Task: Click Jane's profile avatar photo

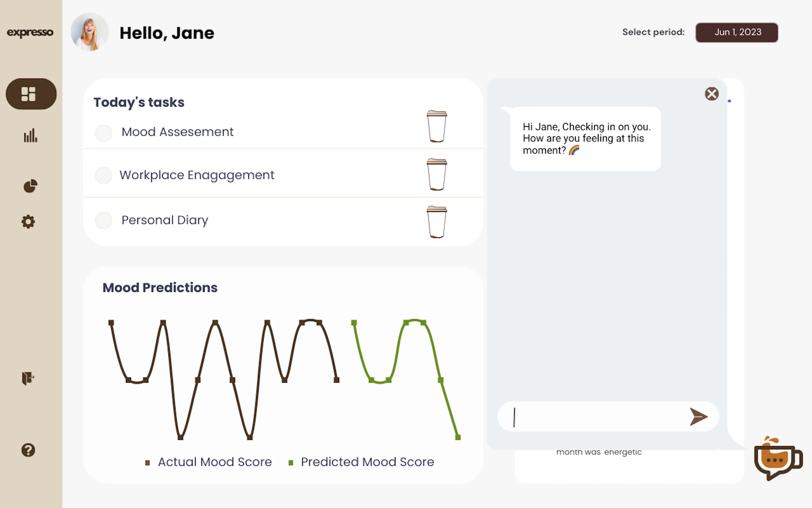Action: pyautogui.click(x=90, y=32)
